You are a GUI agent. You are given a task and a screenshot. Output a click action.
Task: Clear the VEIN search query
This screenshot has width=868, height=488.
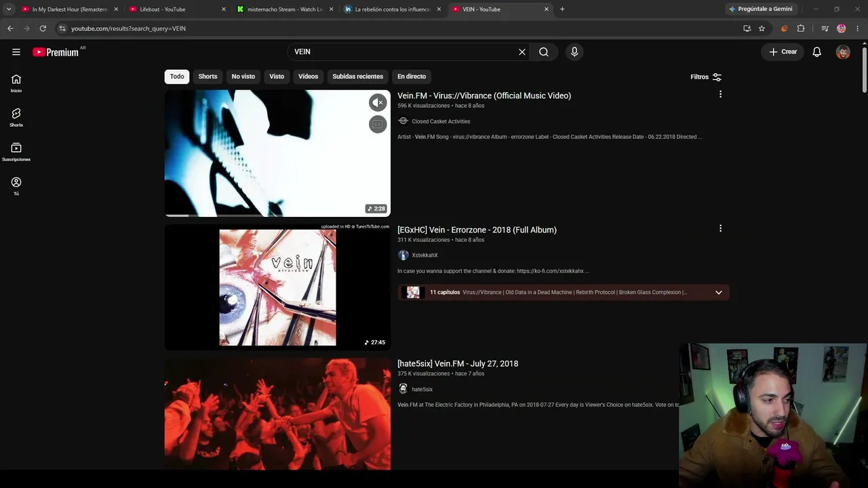point(522,52)
